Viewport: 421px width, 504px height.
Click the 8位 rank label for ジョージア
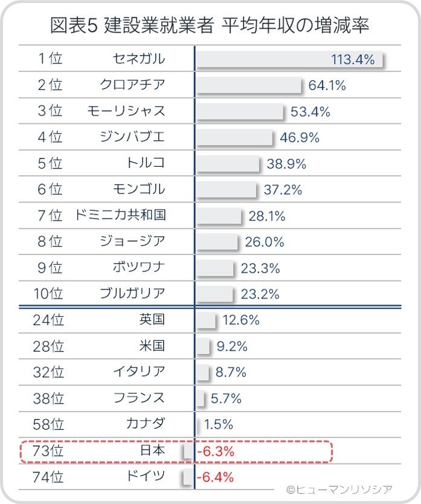click(50, 242)
